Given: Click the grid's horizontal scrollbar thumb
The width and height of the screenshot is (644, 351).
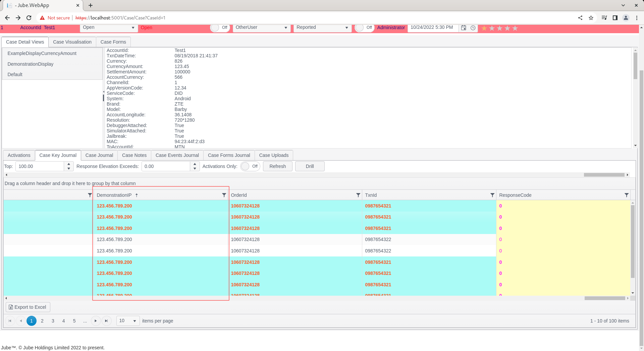Looking at the screenshot, I should click(605, 298).
